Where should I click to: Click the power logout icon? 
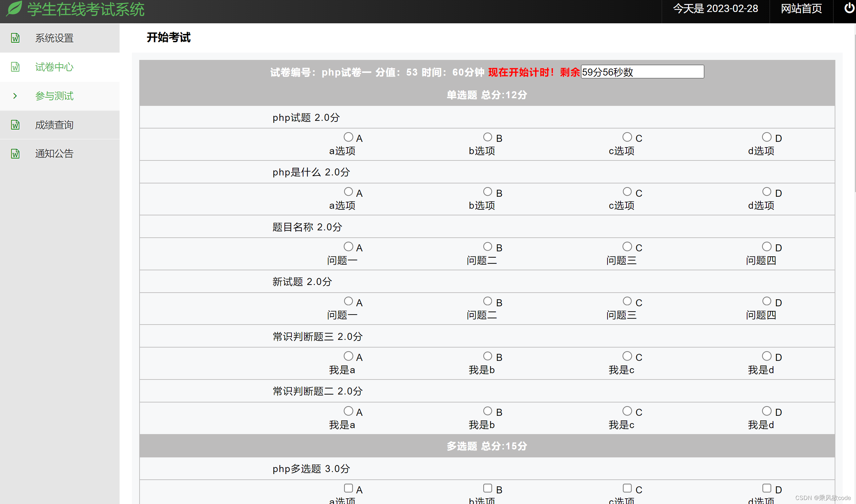tap(849, 8)
